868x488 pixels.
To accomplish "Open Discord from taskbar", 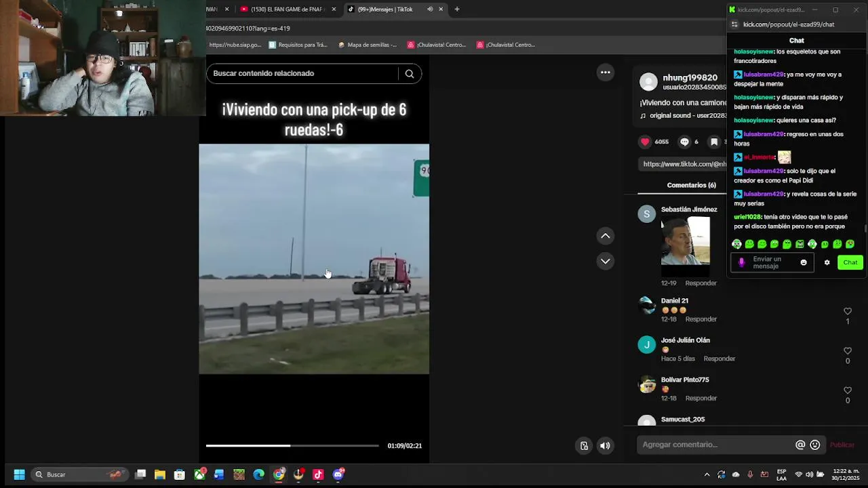I will [338, 474].
